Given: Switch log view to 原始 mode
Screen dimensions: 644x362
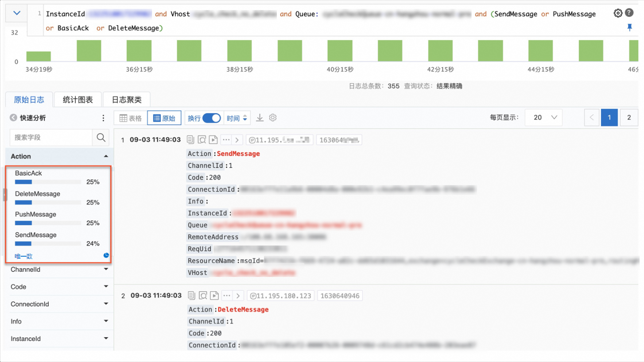Looking at the screenshot, I should tap(164, 118).
